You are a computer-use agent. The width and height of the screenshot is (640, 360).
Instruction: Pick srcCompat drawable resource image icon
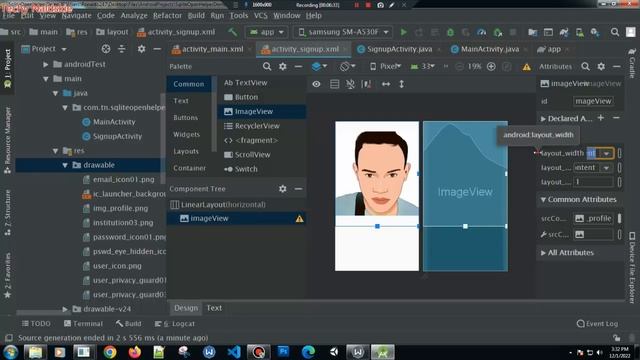click(x=579, y=218)
